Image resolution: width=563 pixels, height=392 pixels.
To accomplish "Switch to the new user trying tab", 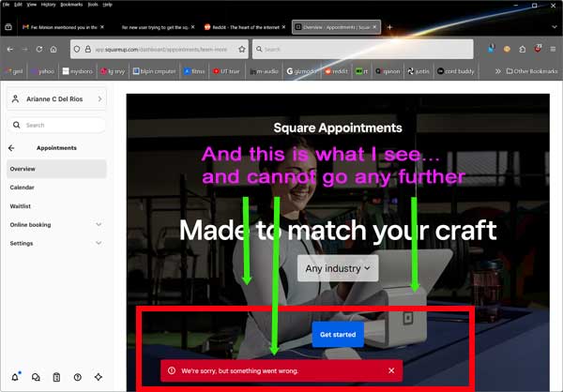I will point(155,27).
